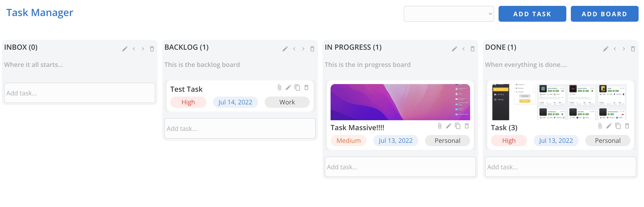Click the BACKLOG Add task input
Screen dimensions: 644x207
240,129
